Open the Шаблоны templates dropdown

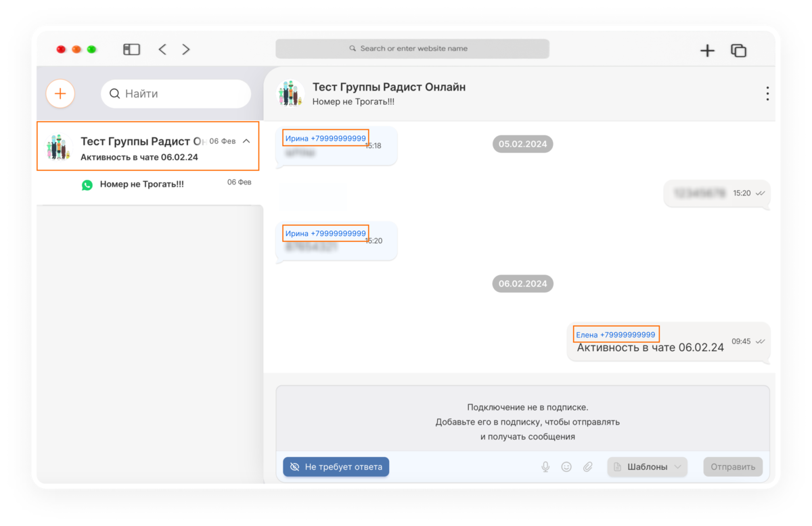click(x=647, y=467)
